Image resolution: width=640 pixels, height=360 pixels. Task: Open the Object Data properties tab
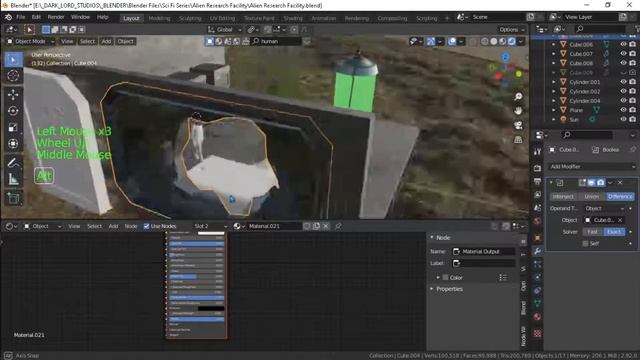[x=537, y=303]
